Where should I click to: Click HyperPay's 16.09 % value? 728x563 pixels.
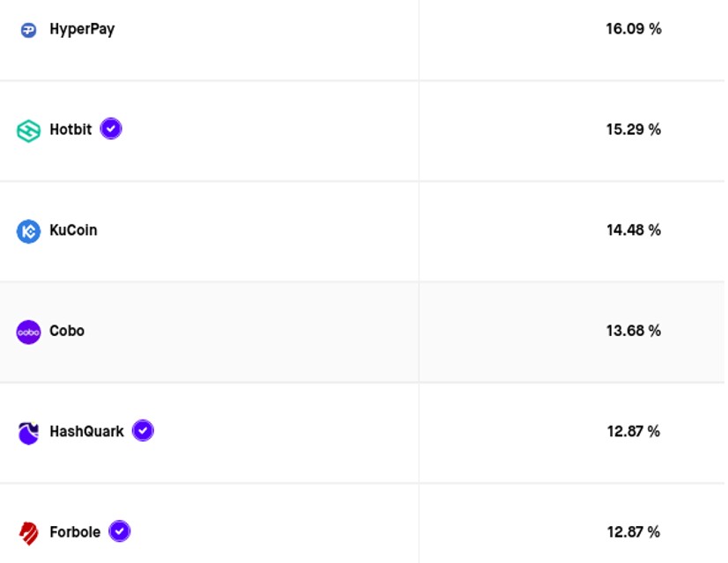[x=633, y=29]
